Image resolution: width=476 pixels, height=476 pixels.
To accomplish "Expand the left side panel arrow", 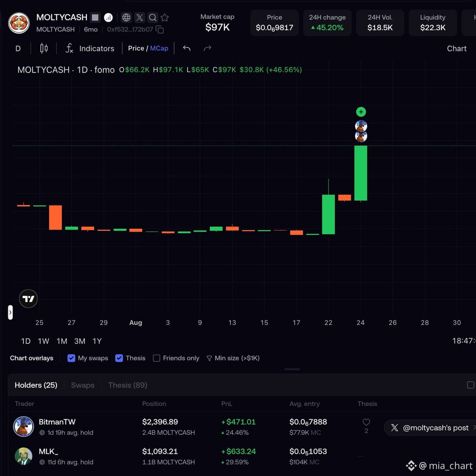I will 10,312.
